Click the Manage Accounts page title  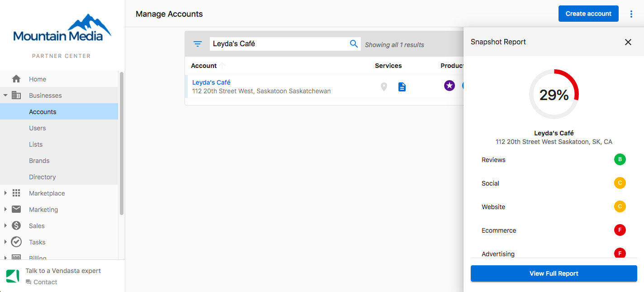pyautogui.click(x=169, y=14)
